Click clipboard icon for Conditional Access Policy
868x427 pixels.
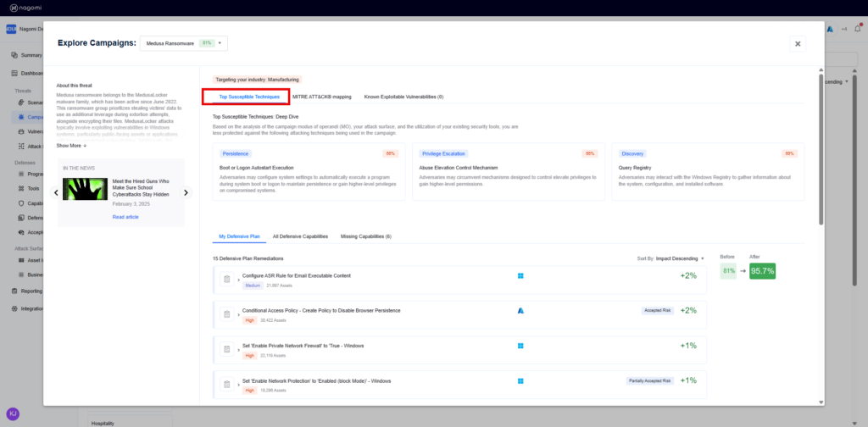[227, 314]
